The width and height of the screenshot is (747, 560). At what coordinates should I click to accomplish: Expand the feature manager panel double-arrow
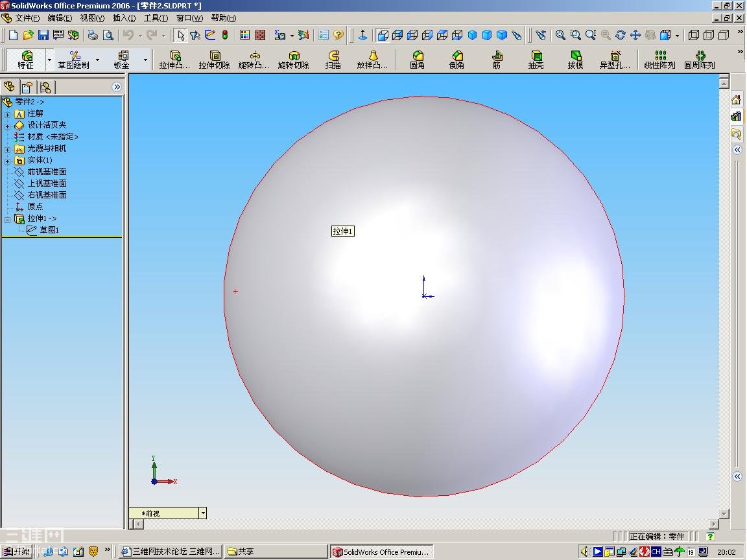click(x=117, y=87)
